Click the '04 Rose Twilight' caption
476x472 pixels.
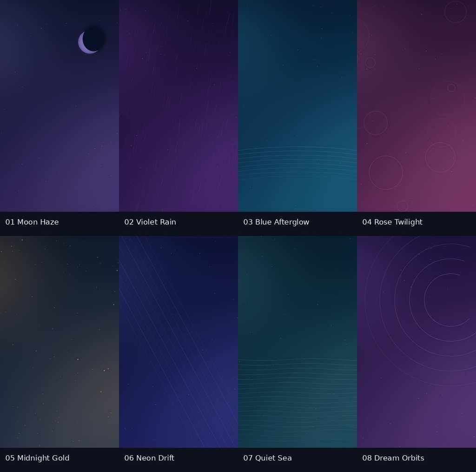392,222
